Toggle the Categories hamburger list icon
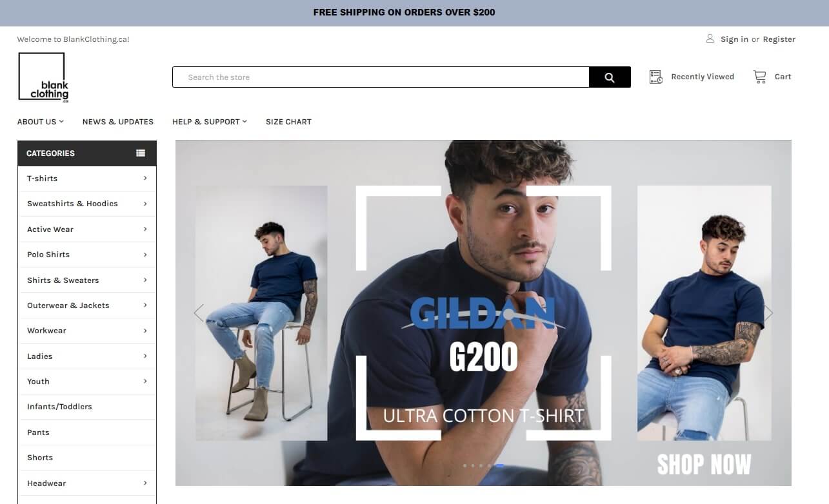 point(141,153)
